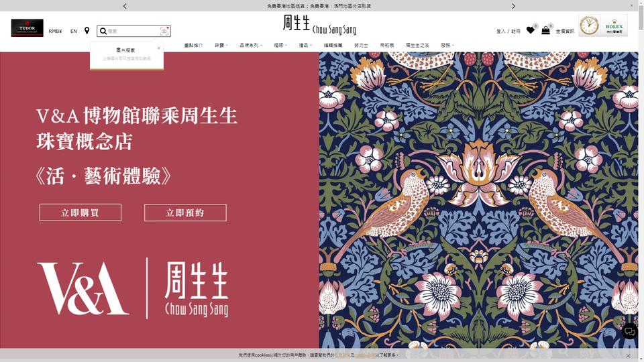This screenshot has width=644, height=362.
Task: Open the 重點推介 menu item
Action: pyautogui.click(x=193, y=45)
